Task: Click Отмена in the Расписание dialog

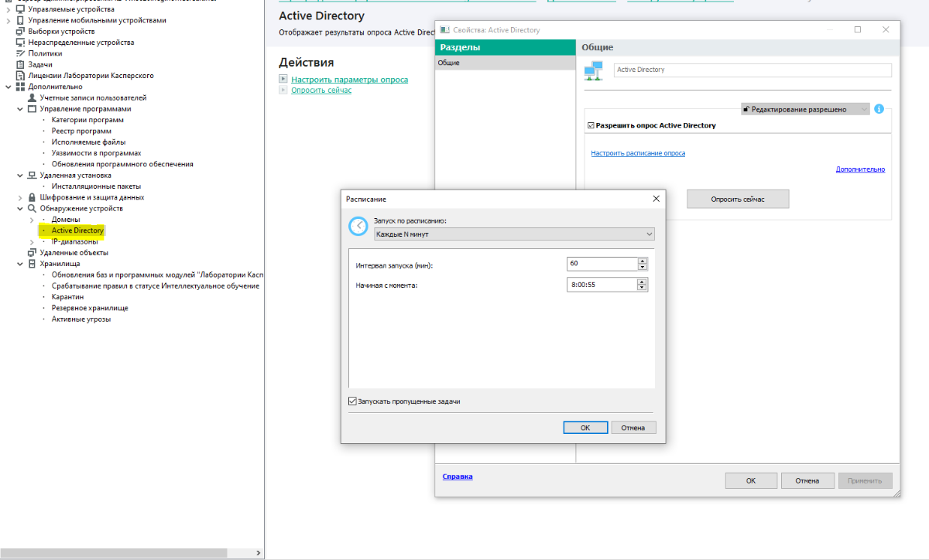Action: pyautogui.click(x=633, y=428)
